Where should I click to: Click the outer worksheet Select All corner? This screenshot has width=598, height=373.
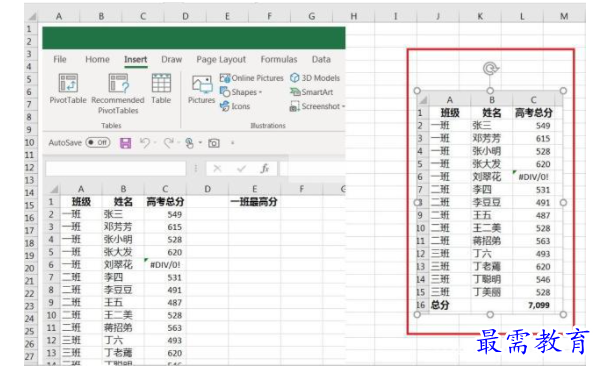pyautogui.click(x=32, y=16)
